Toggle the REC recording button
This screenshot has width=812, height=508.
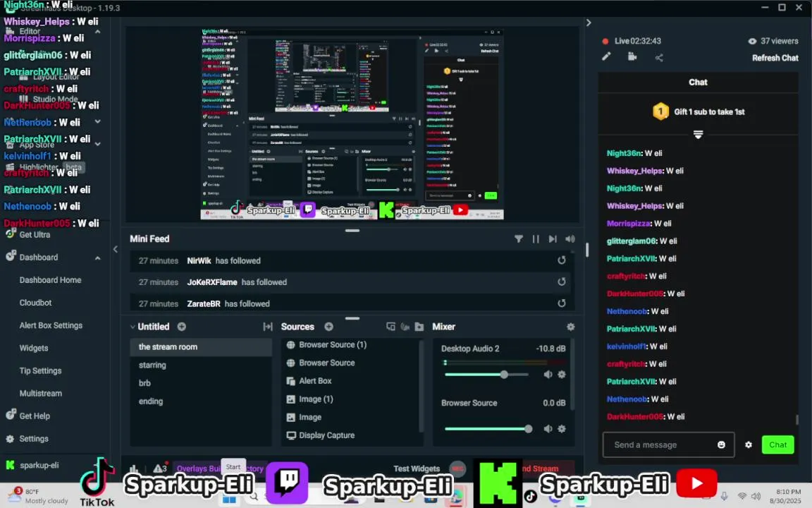[457, 468]
